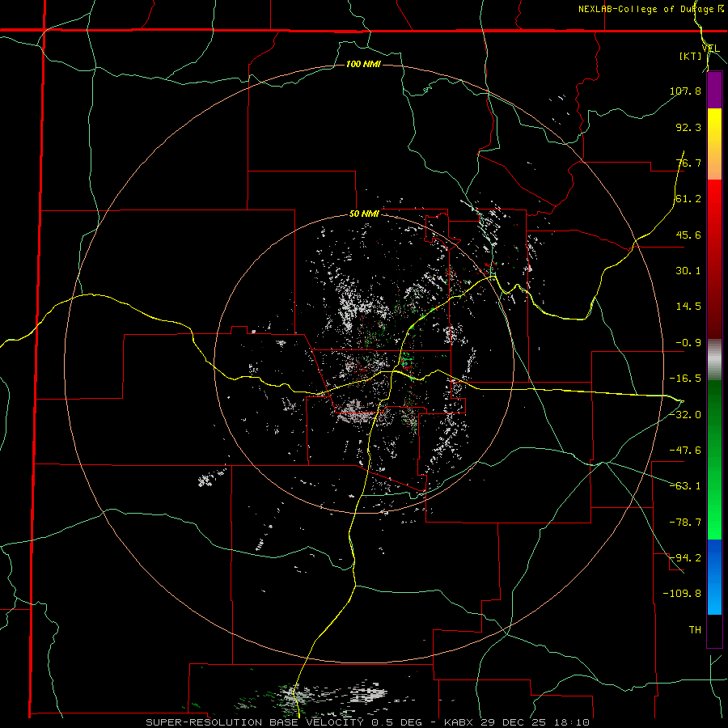Click the 14.5 value on velocity scale
The image size is (728, 728).
pos(688,307)
